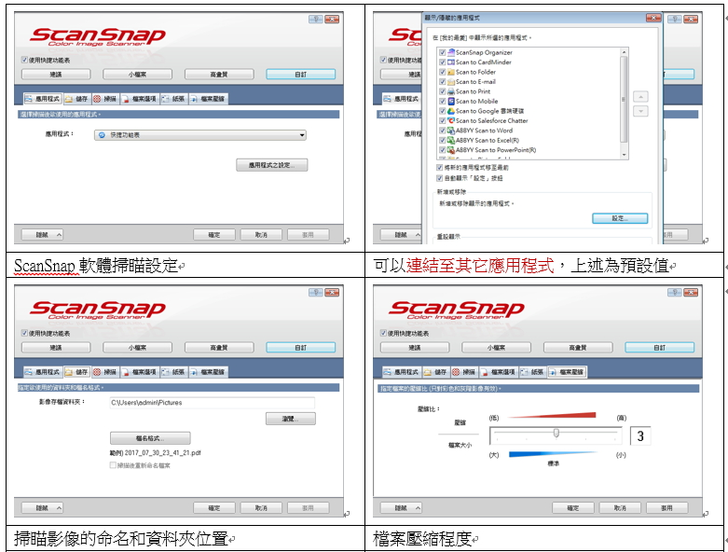Screen dimensions: 728x552
Task: Toggle 將新的應用程式移至最前 checkbox
Action: coord(440,168)
